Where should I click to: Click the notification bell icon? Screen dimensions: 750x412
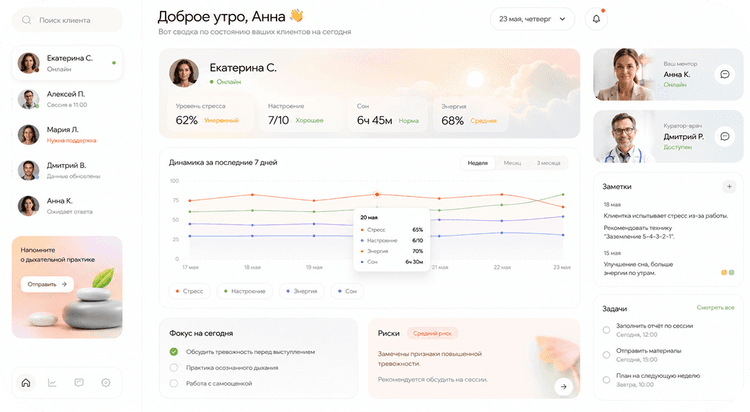(596, 19)
